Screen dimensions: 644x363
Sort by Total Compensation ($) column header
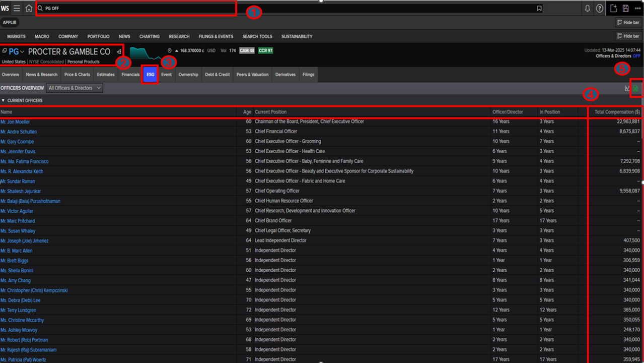pyautogui.click(x=617, y=112)
